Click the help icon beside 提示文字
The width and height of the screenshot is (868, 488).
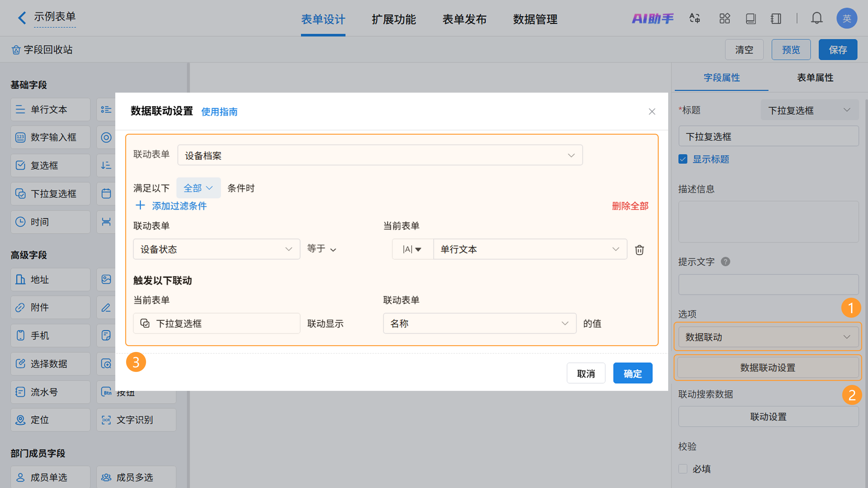point(725,262)
